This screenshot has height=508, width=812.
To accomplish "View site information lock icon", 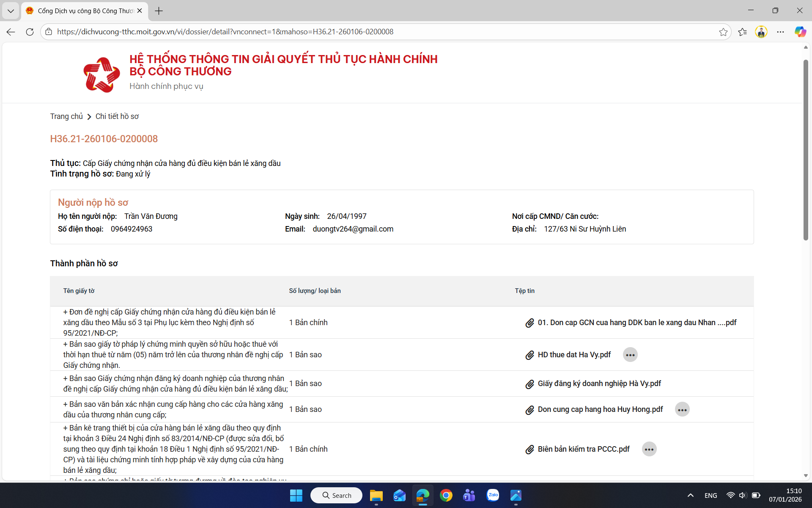I will [49, 32].
